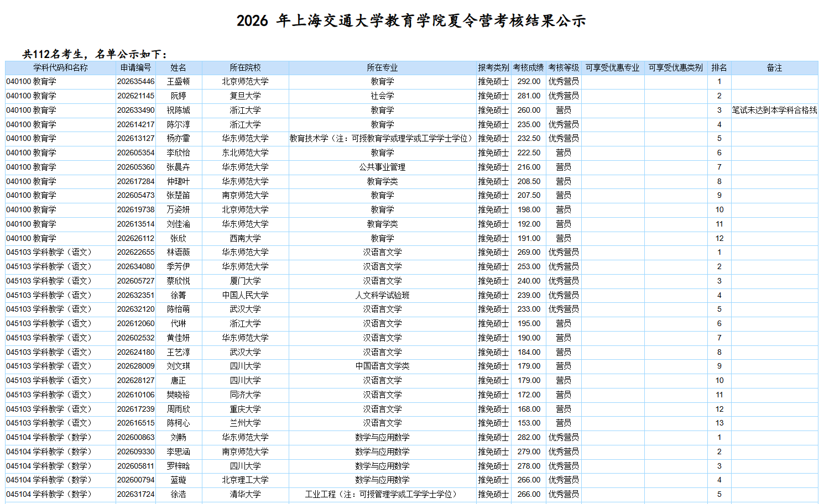824x504 pixels.
Task: Click the 备注 column header
Action: tap(774, 67)
